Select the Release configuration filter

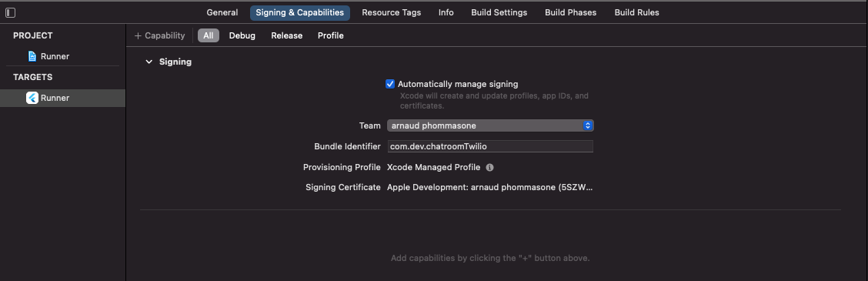(287, 35)
